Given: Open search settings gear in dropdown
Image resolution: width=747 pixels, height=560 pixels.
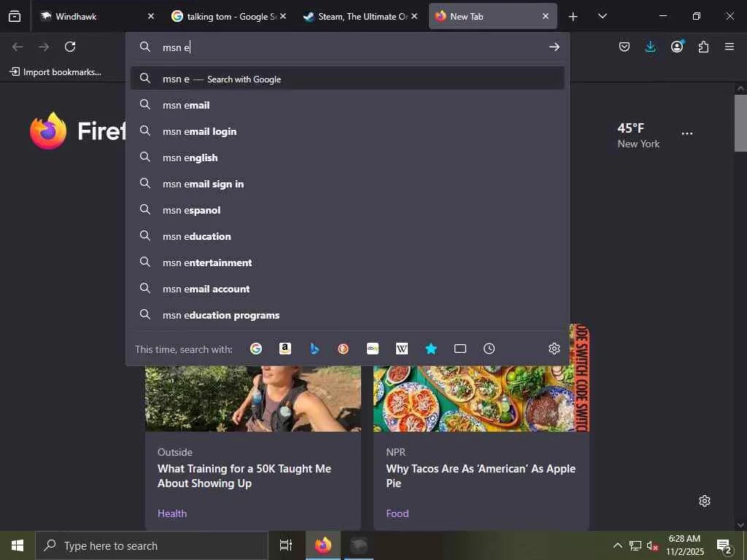Looking at the screenshot, I should (x=554, y=349).
